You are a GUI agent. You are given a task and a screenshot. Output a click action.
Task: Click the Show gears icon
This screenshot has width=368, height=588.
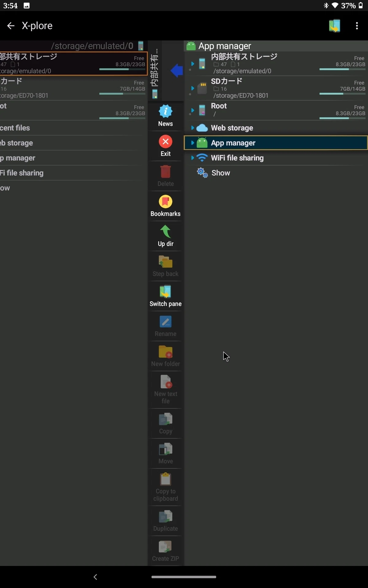click(202, 173)
